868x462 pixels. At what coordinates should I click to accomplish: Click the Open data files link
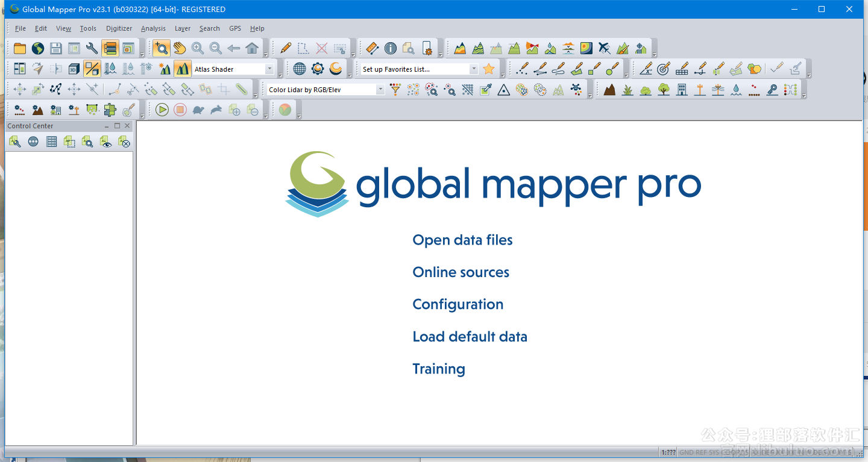pos(462,240)
